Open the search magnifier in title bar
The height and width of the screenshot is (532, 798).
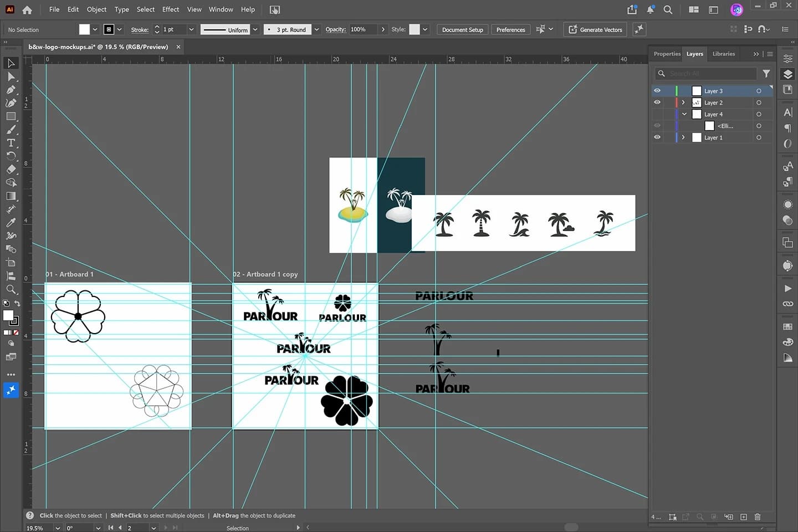pos(668,9)
